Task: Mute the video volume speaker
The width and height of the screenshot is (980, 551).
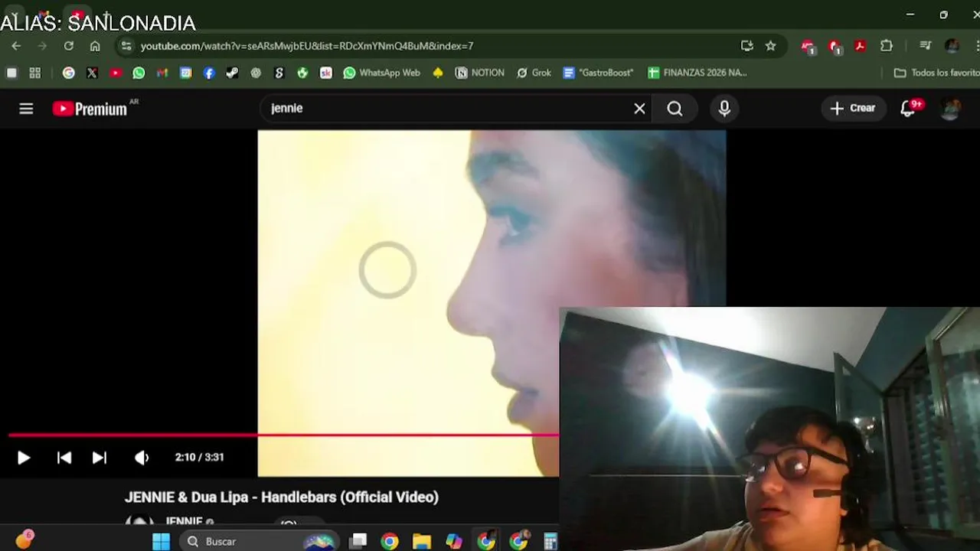Action: pyautogui.click(x=142, y=458)
